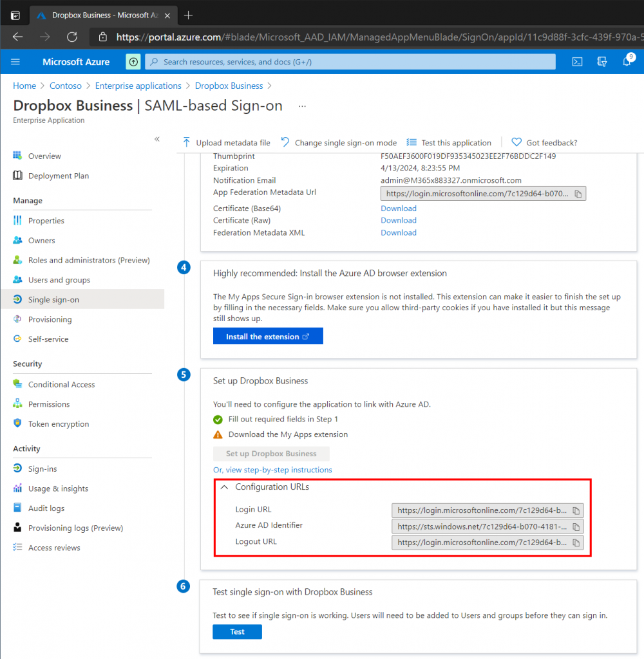Open the Single sign-on menu item
644x659 pixels.
[82, 299]
